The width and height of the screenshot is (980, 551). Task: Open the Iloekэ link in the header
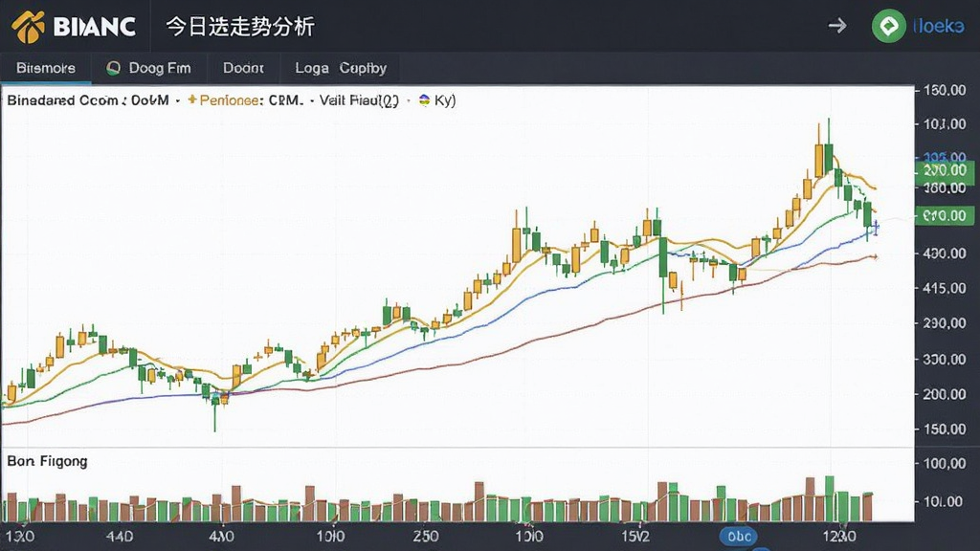tap(938, 26)
